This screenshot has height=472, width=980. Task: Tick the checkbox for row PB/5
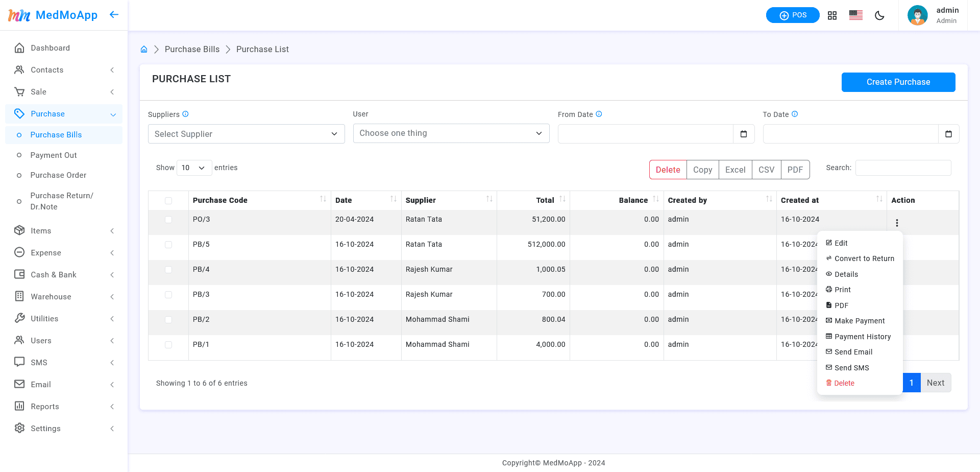coord(168,245)
